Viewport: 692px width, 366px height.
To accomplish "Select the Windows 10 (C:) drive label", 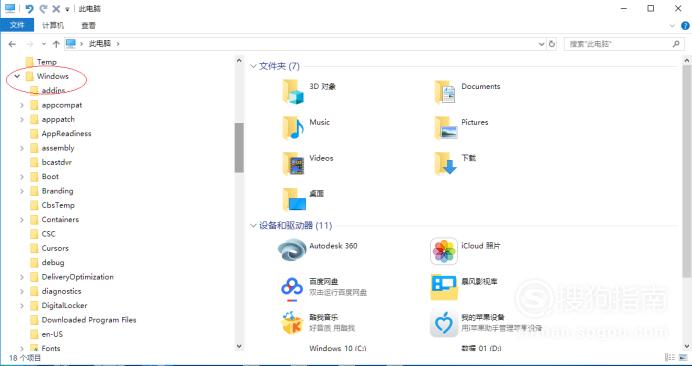I will pos(338,348).
